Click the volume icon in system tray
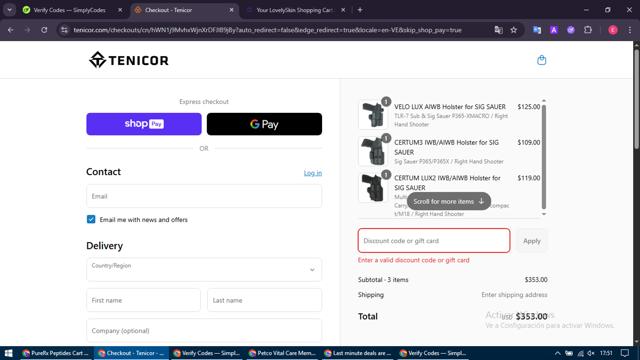 point(591,353)
